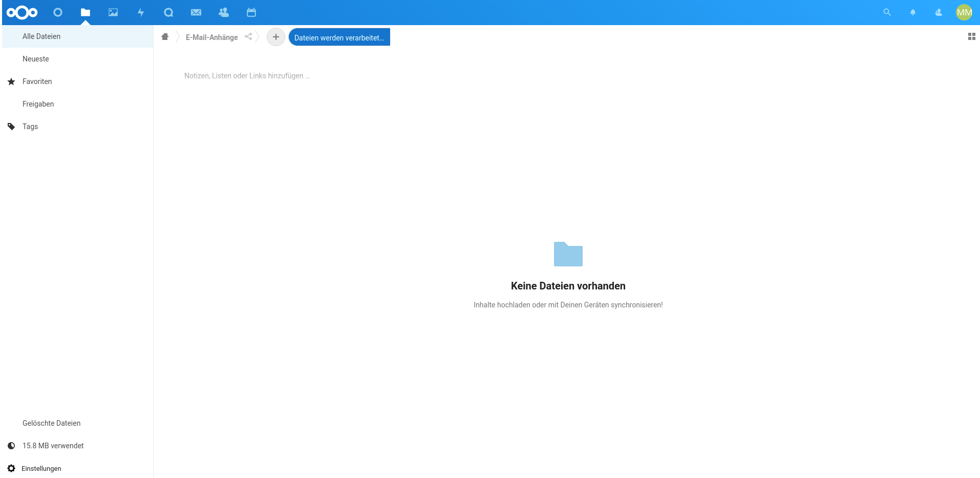Click the Nextcloud logo
The height and width of the screenshot is (478, 980).
coord(22,12)
